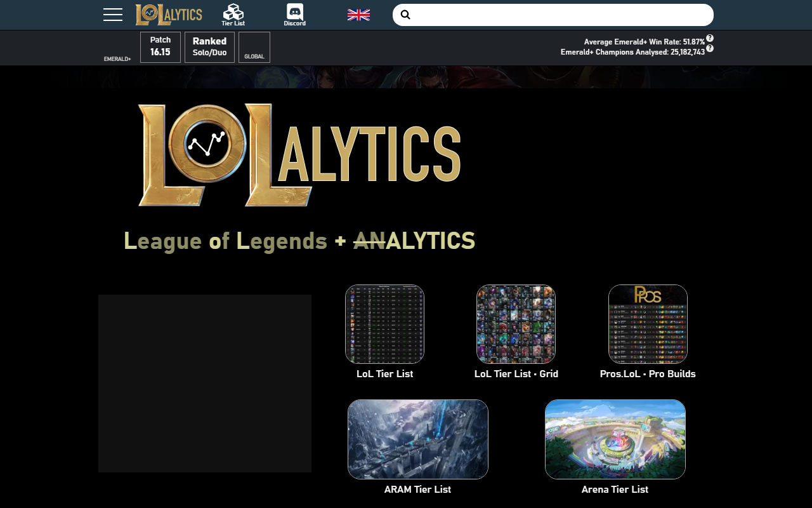Click the 'ARAM Tier List' label
Image resolution: width=812 pixels, height=508 pixels.
click(x=417, y=490)
